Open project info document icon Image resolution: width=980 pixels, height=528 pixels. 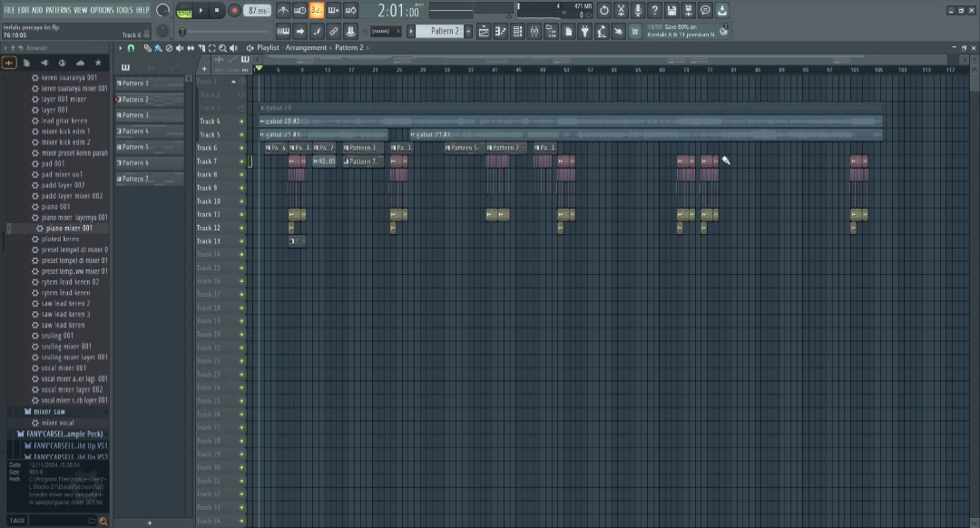[568, 31]
